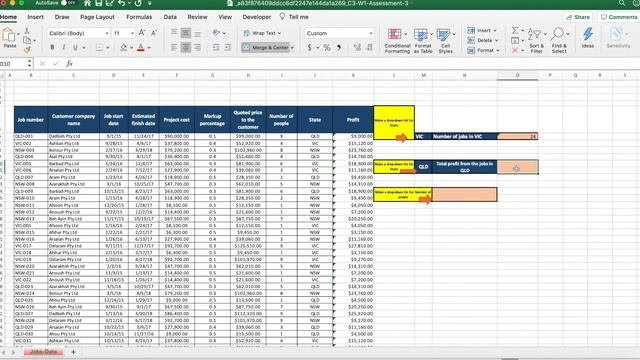The image size is (640, 360).
Task: Click the Save disk icon
Action: 98,3
